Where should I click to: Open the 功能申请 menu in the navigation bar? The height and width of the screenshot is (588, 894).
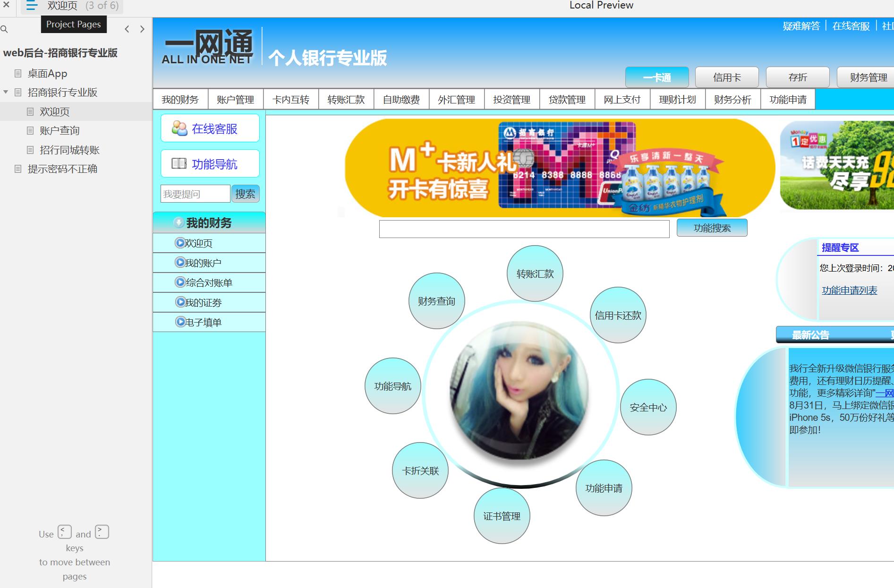point(788,99)
